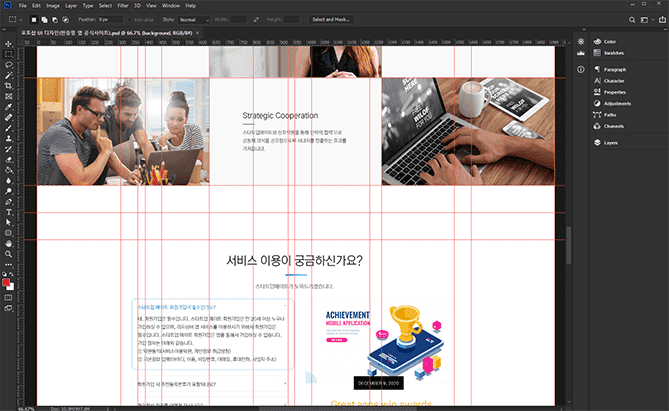
Task: Choose New selection mode
Action: click(x=34, y=20)
